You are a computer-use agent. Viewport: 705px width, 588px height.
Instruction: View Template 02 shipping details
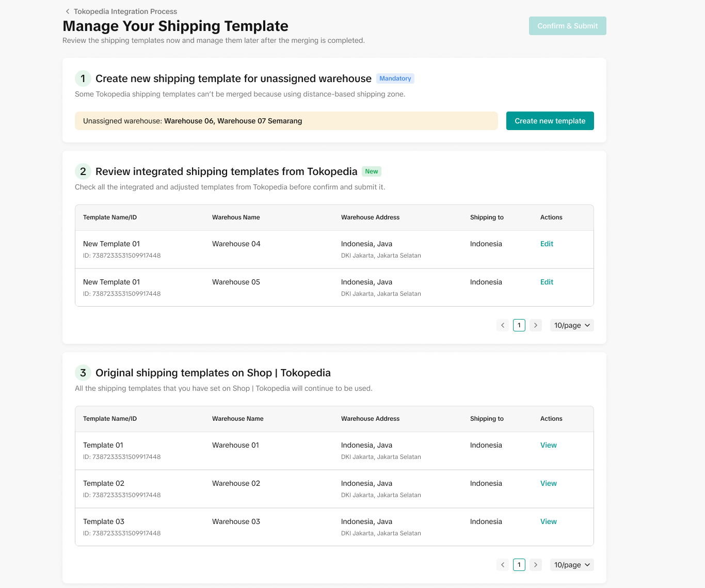coord(548,483)
